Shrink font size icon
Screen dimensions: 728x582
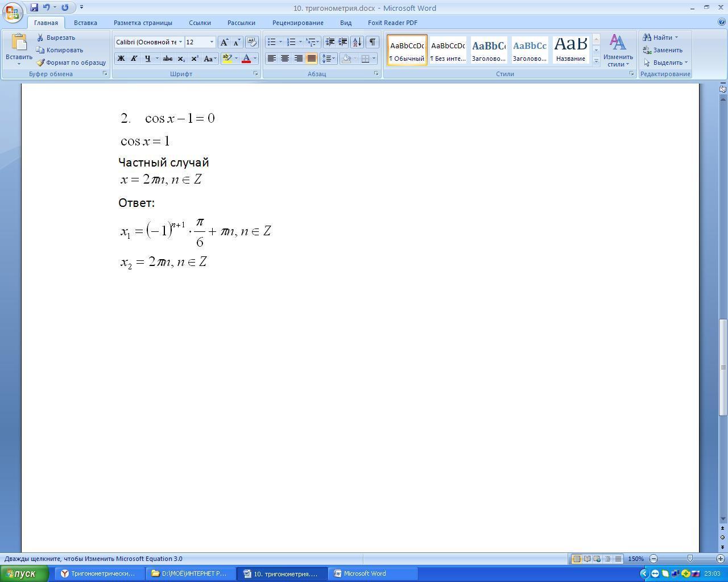tap(237, 42)
